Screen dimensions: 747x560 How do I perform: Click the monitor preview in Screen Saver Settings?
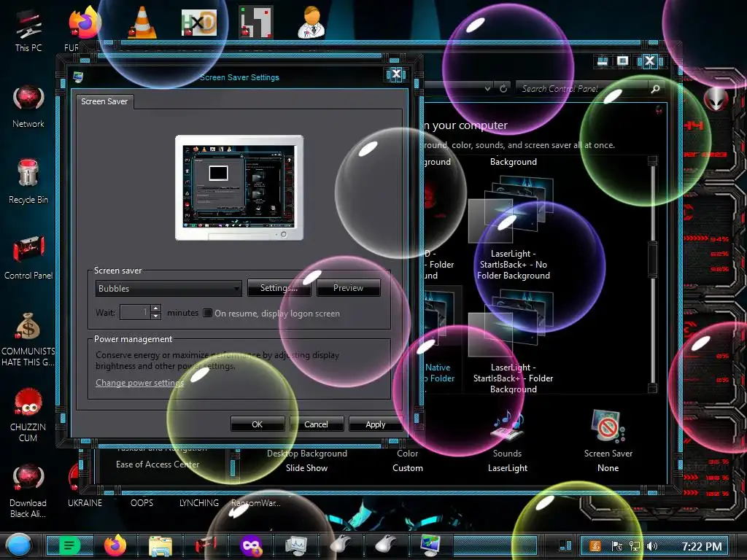coord(239,187)
